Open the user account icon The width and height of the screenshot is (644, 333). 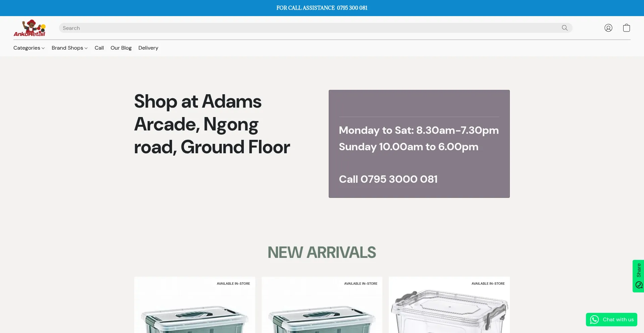tap(608, 28)
